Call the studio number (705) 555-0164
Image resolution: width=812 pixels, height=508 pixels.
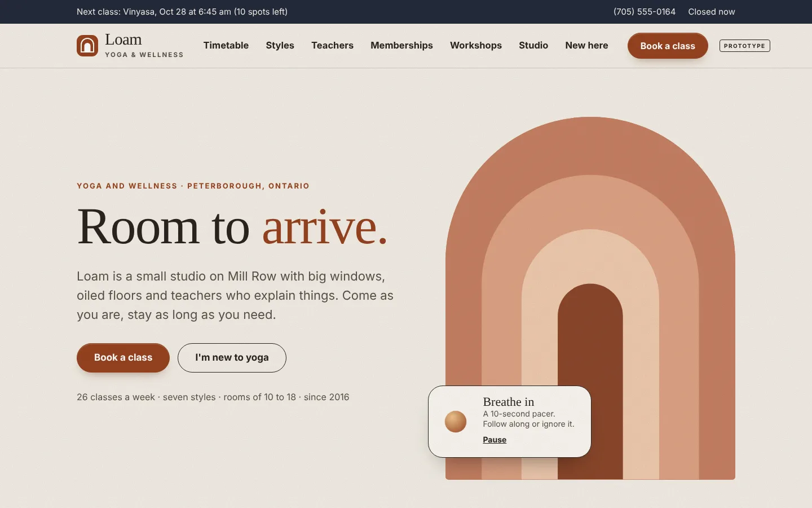[x=645, y=12]
